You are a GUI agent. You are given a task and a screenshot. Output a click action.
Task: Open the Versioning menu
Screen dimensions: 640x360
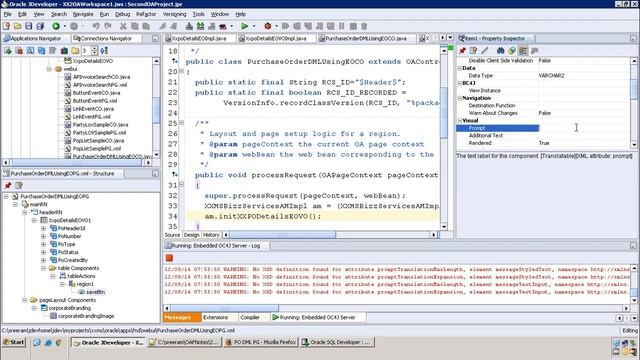tap(174, 14)
